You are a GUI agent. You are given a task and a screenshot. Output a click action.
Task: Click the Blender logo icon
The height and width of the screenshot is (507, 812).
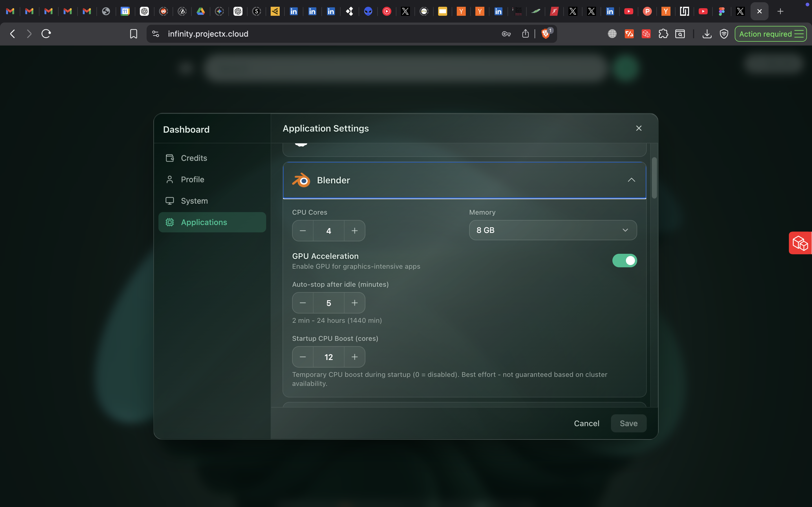[x=301, y=180]
